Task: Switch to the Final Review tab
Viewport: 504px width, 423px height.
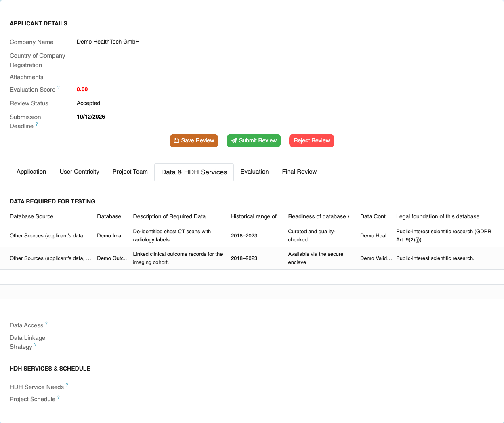Action: click(299, 172)
